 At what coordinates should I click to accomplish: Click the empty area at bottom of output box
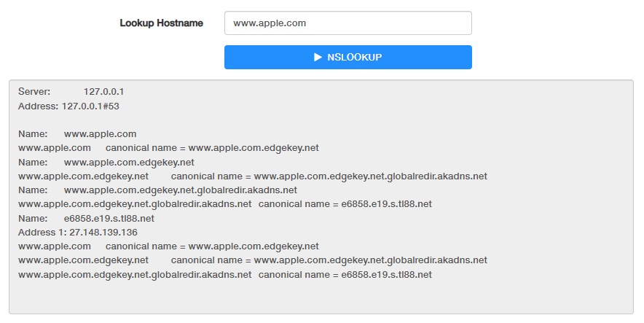pos(321,297)
